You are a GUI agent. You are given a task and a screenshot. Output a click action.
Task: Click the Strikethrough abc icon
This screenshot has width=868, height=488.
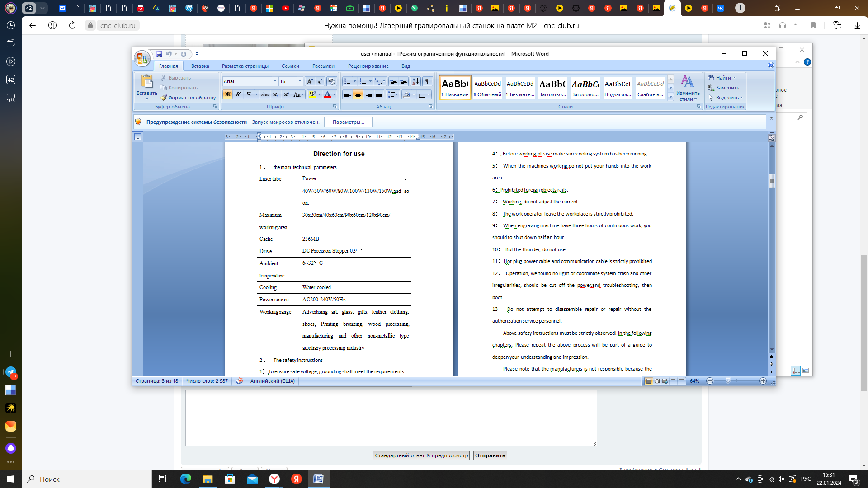coord(265,94)
